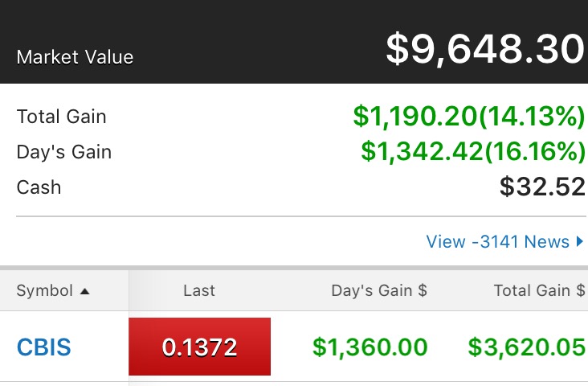The height and width of the screenshot is (386, 588).
Task: Sort by Total Gain $ column header
Action: pyautogui.click(x=539, y=291)
